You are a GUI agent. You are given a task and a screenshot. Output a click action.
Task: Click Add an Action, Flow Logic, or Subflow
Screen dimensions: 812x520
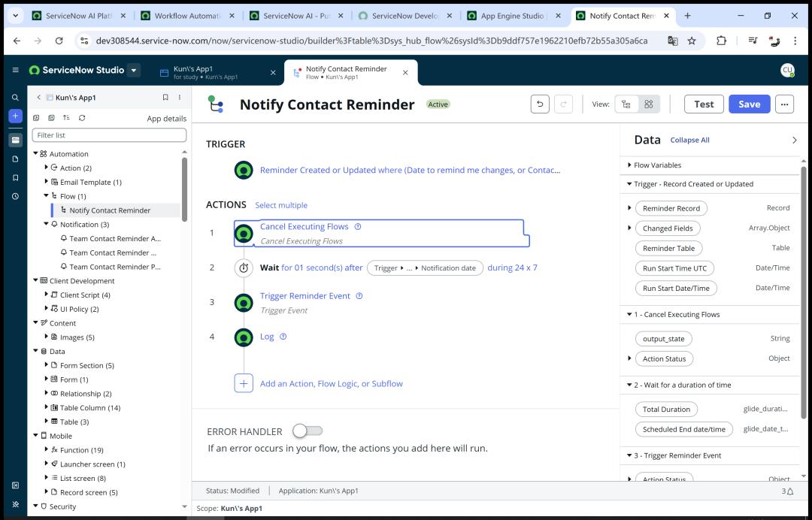[x=332, y=384]
